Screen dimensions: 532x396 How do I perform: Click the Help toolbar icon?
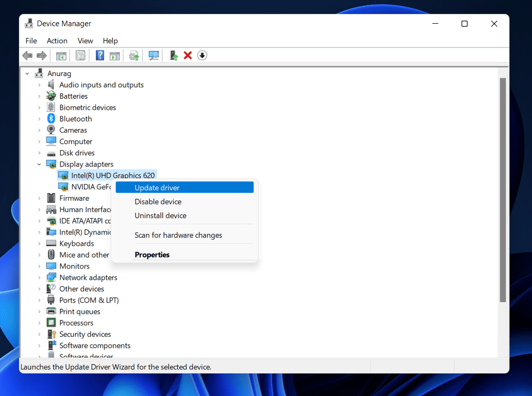[x=99, y=55]
